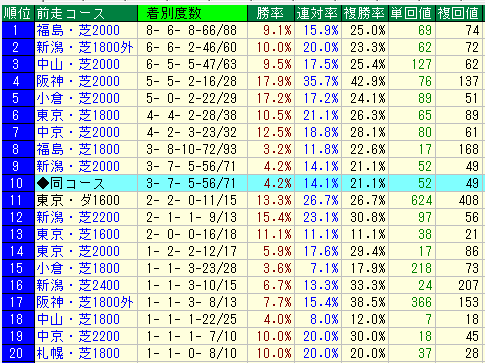The height and width of the screenshot is (363, 485).
Task: Click record 2- 2- 0-11/15
Action: (x=192, y=201)
